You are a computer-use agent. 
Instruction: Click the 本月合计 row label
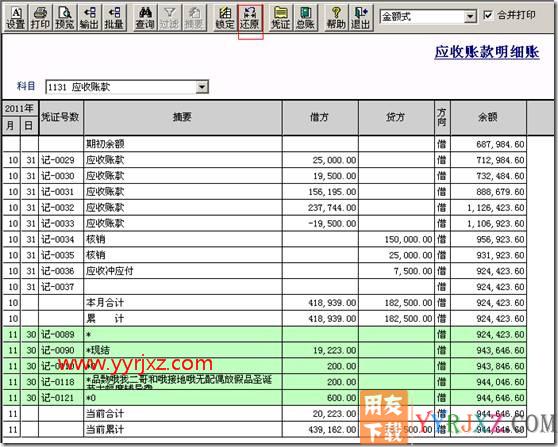105,303
